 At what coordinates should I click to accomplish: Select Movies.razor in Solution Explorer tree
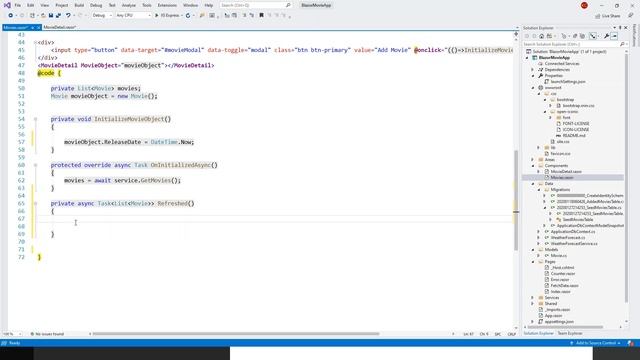coord(562,178)
